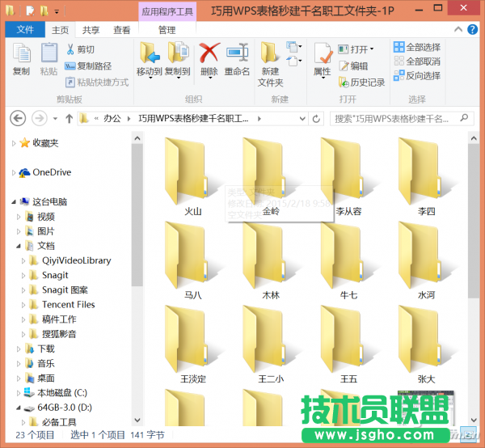Open the address bar history dropdown

[x=302, y=119]
